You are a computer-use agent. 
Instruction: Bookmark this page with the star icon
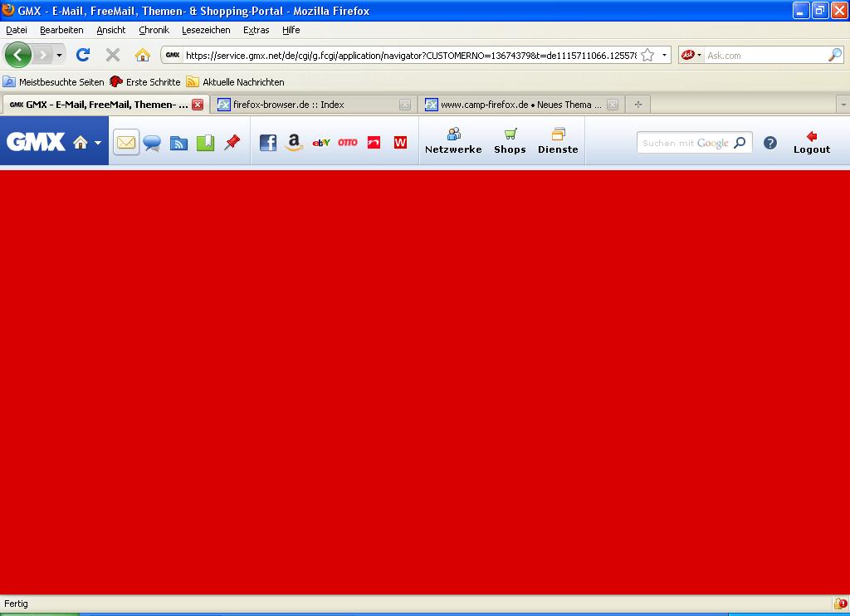(647, 56)
